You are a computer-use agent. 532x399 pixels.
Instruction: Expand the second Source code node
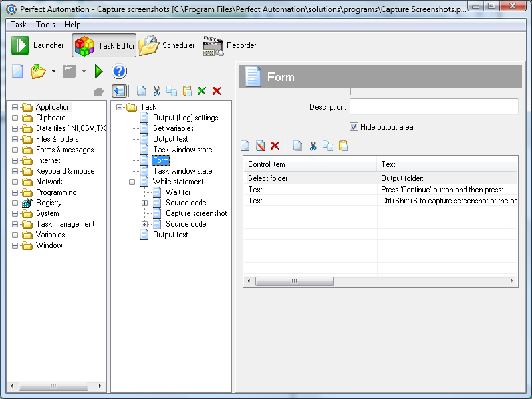point(144,225)
